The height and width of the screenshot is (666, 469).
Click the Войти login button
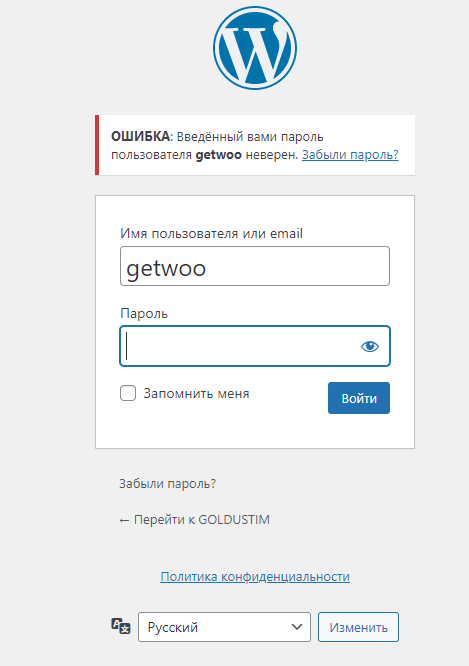click(359, 398)
